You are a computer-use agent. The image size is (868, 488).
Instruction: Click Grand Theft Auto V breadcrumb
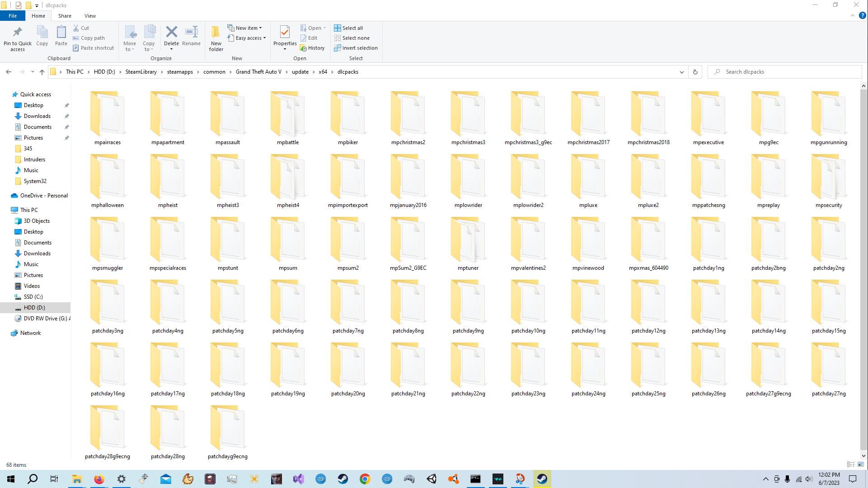click(258, 72)
